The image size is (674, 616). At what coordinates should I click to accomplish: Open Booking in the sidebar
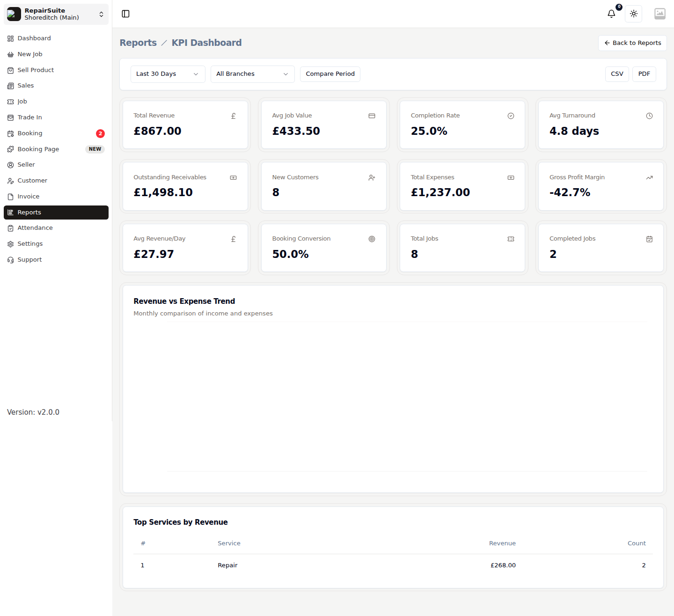tap(56, 133)
